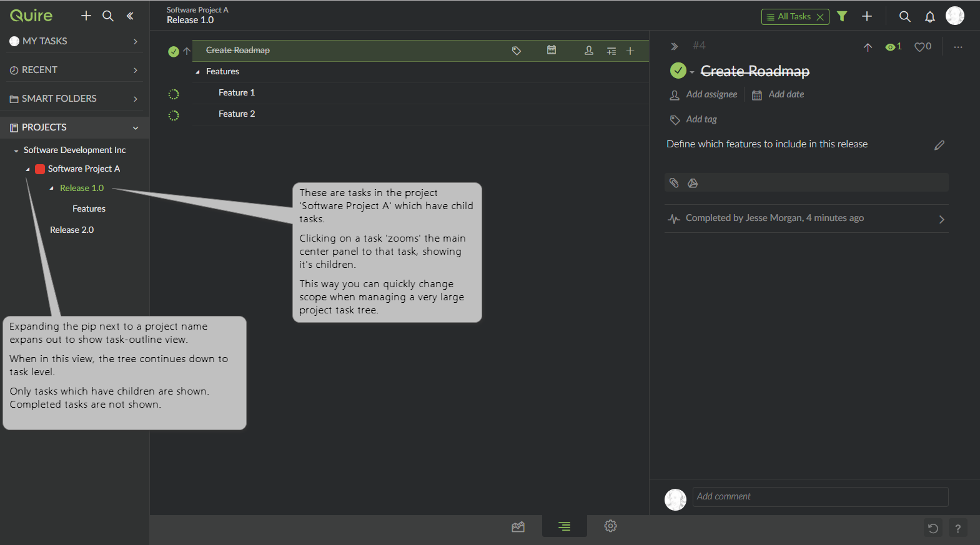Image resolution: width=980 pixels, height=545 pixels.
Task: Click the up arrow in detail panel header
Action: click(868, 47)
